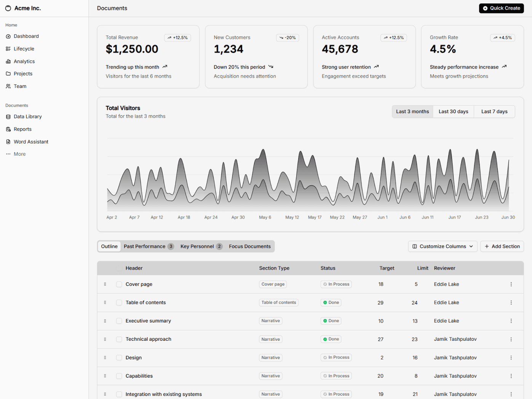The width and height of the screenshot is (532, 399).
Task: Select the Data Library icon
Action: (x=8, y=117)
